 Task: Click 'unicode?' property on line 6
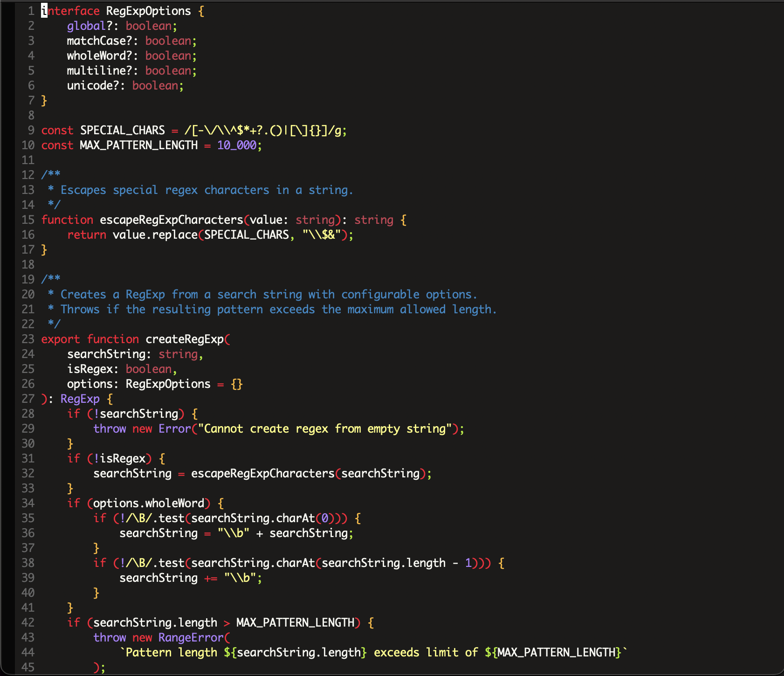point(93,85)
